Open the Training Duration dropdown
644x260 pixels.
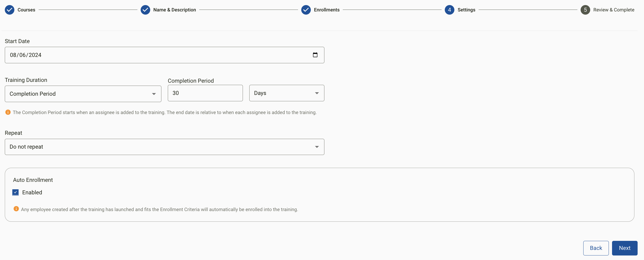83,94
